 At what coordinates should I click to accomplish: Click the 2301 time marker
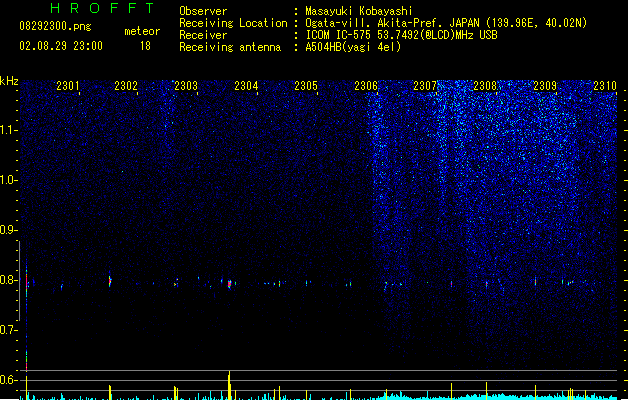point(68,86)
